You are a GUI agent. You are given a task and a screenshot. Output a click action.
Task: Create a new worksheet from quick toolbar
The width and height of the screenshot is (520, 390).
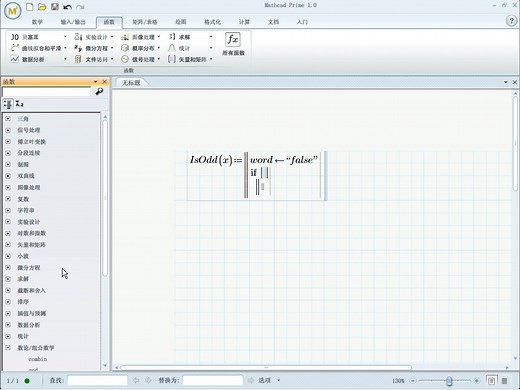tap(30, 7)
